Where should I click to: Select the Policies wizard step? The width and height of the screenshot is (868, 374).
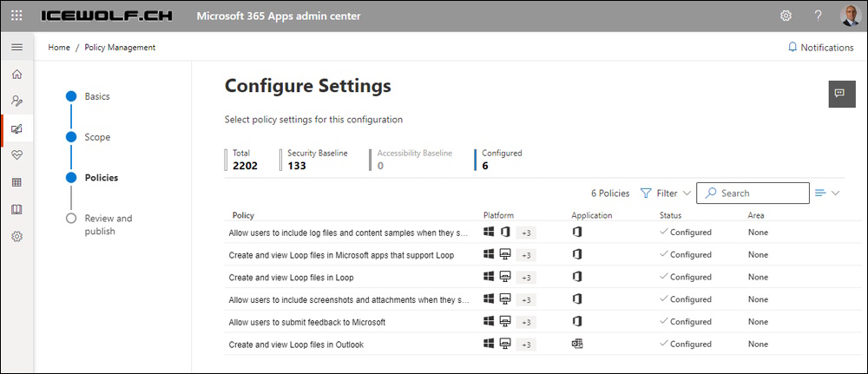click(92, 178)
